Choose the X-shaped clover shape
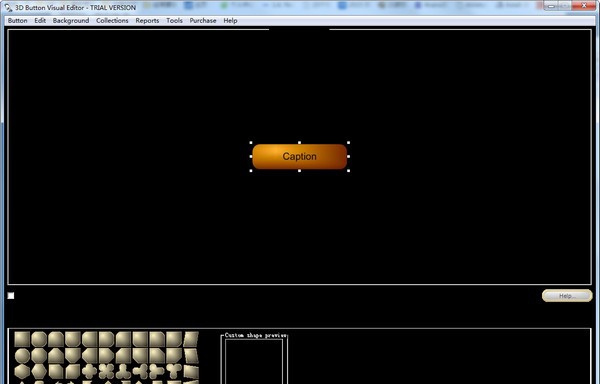This screenshot has width=600, height=384. pos(106,371)
